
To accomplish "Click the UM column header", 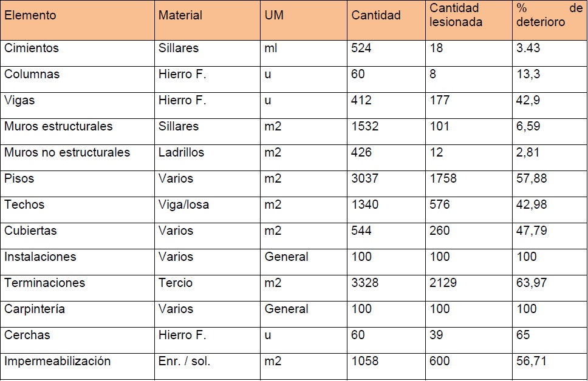I will (274, 15).
